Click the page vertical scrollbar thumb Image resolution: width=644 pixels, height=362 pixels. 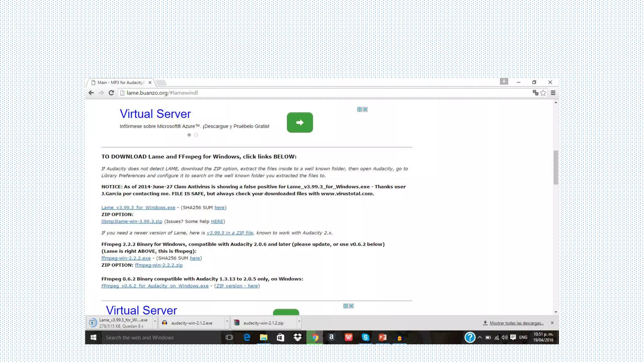point(556,167)
